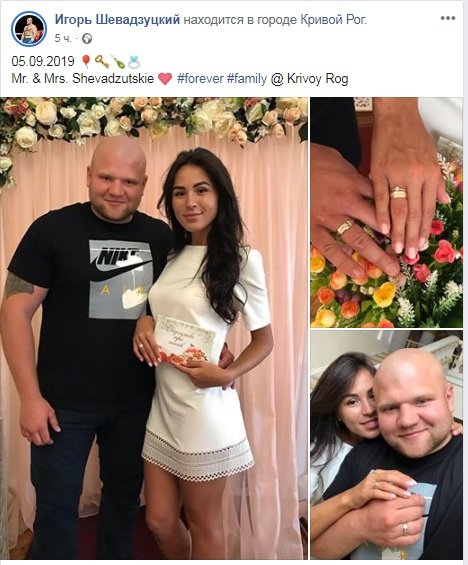Click the 'Mr. & Mrs. Shevadzutskie' text

83,79
